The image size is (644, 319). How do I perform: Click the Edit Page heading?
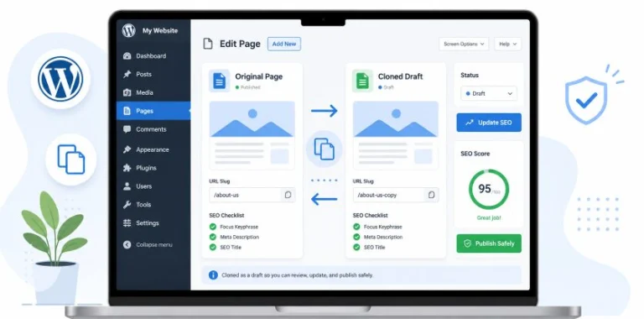pyautogui.click(x=240, y=44)
